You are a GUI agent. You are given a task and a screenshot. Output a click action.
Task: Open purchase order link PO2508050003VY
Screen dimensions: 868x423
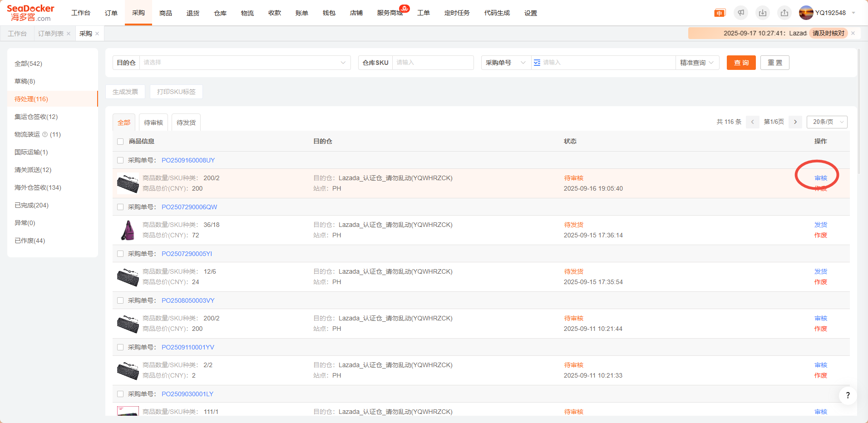[x=188, y=300]
